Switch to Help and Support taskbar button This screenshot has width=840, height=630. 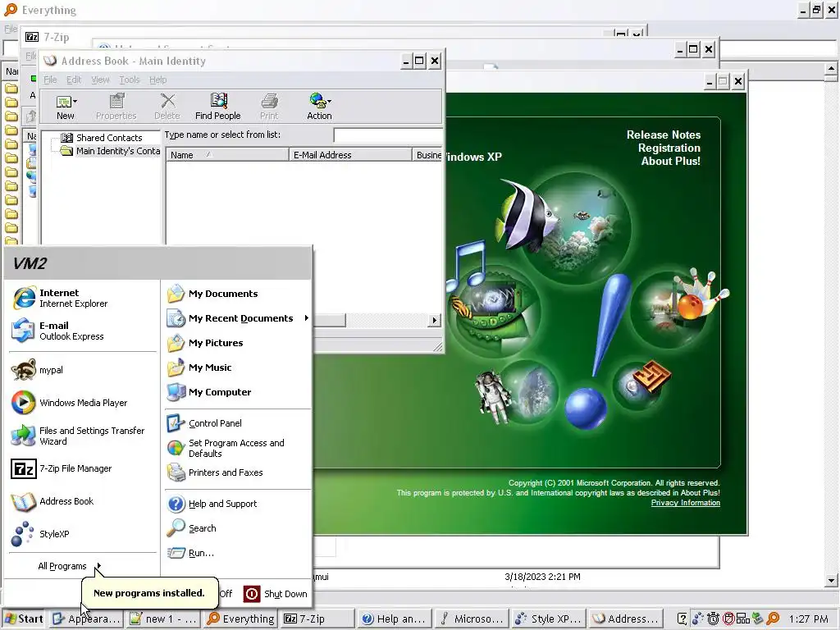click(395, 619)
